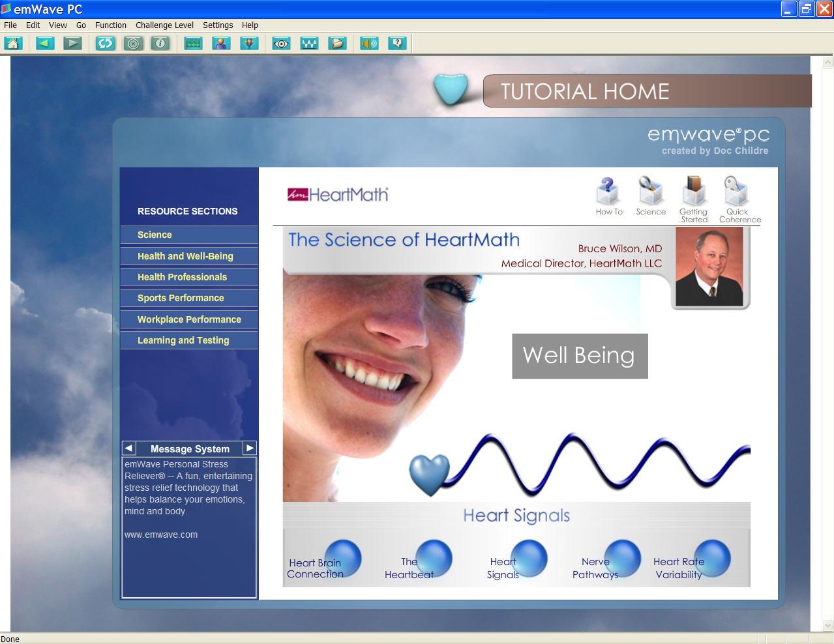Click the waveform toolbar icon
The height and width of the screenshot is (644, 834).
(x=309, y=44)
